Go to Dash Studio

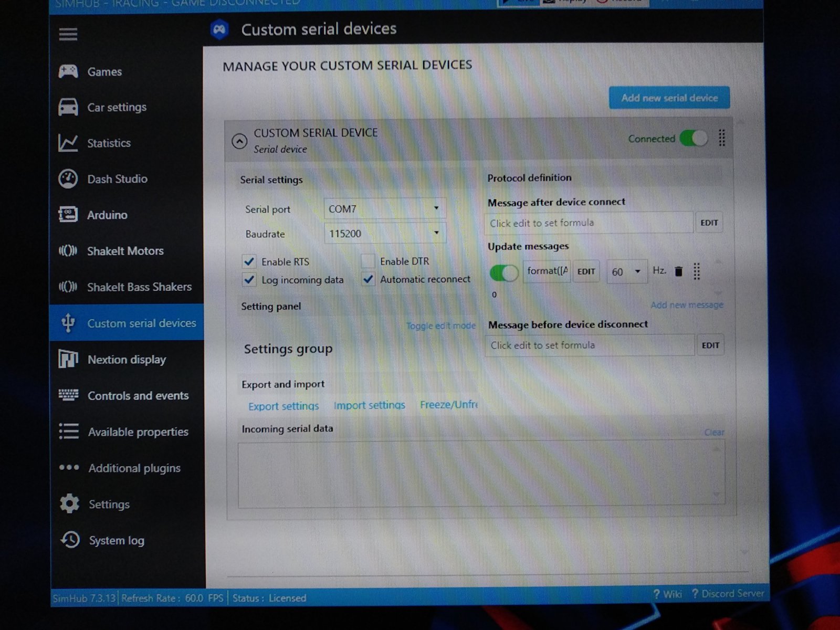tap(117, 179)
